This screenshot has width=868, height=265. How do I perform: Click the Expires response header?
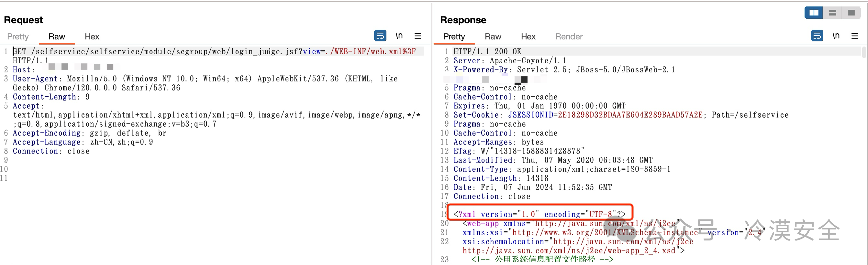[539, 106]
